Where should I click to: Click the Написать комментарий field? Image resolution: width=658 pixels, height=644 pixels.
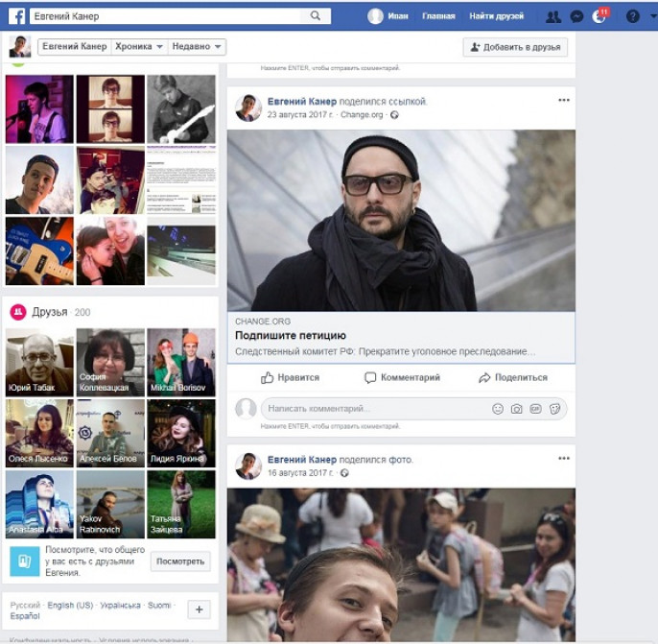pos(378,409)
